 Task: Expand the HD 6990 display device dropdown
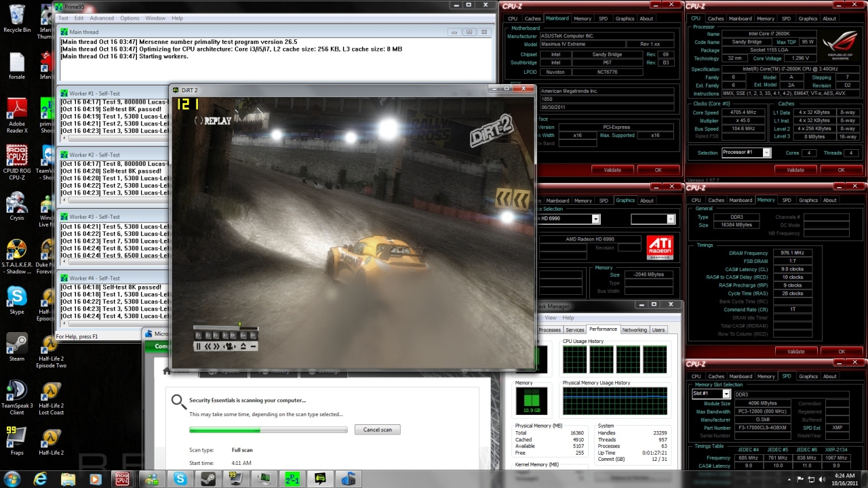pos(595,219)
